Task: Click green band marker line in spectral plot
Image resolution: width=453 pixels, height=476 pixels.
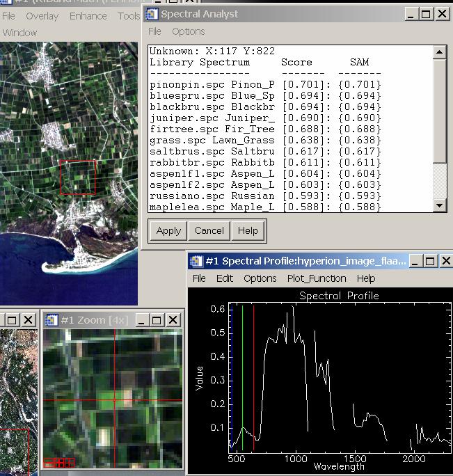Action: point(243,378)
